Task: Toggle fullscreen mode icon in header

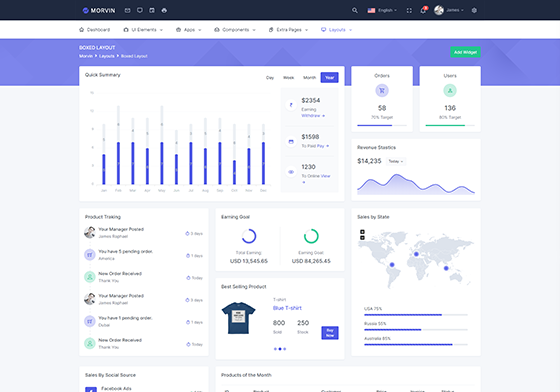Action: (x=409, y=10)
